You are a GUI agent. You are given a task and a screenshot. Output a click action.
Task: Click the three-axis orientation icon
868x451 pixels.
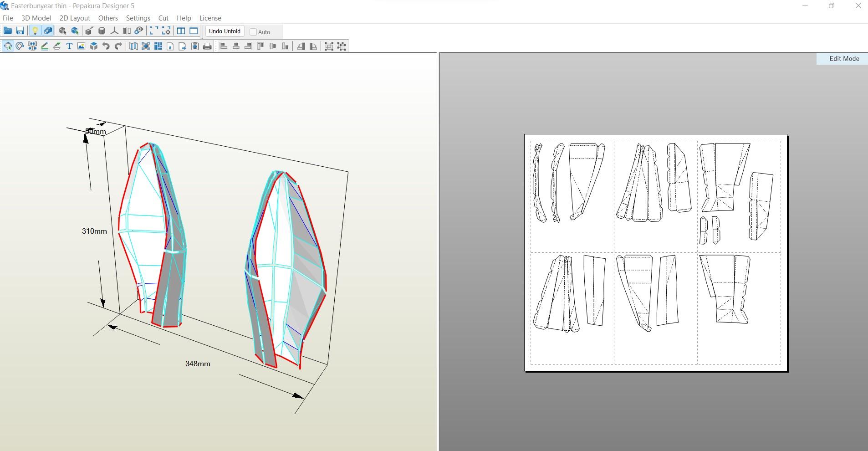pos(114,31)
